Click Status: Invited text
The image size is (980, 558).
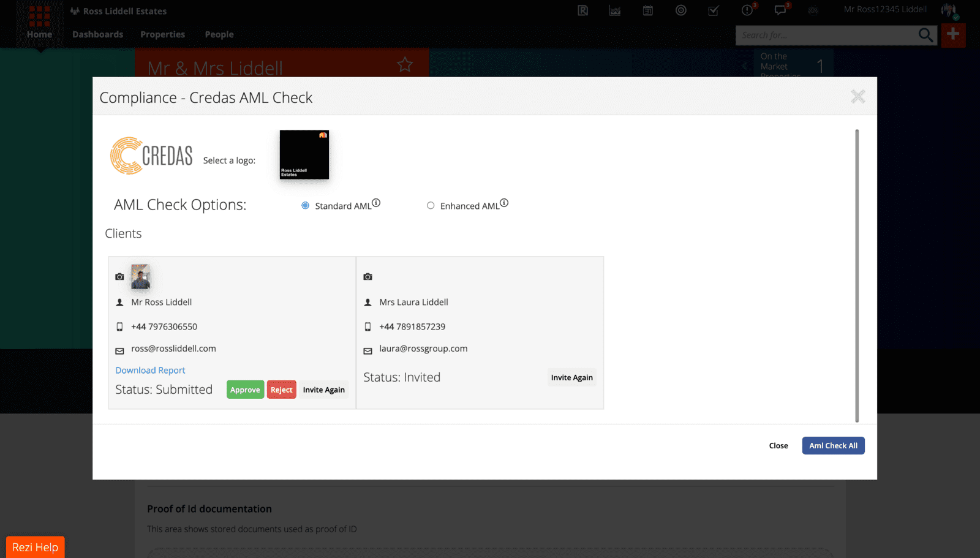click(x=402, y=377)
